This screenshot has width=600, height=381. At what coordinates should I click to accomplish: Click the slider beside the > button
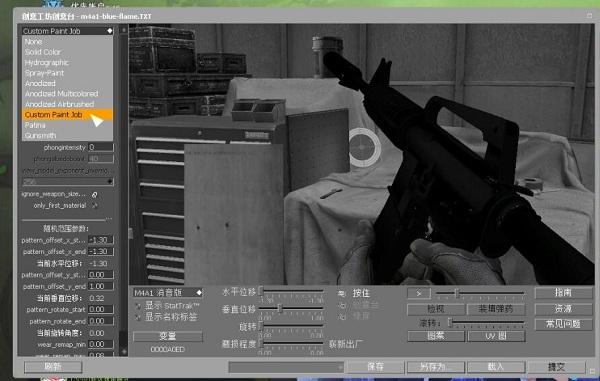click(x=480, y=293)
